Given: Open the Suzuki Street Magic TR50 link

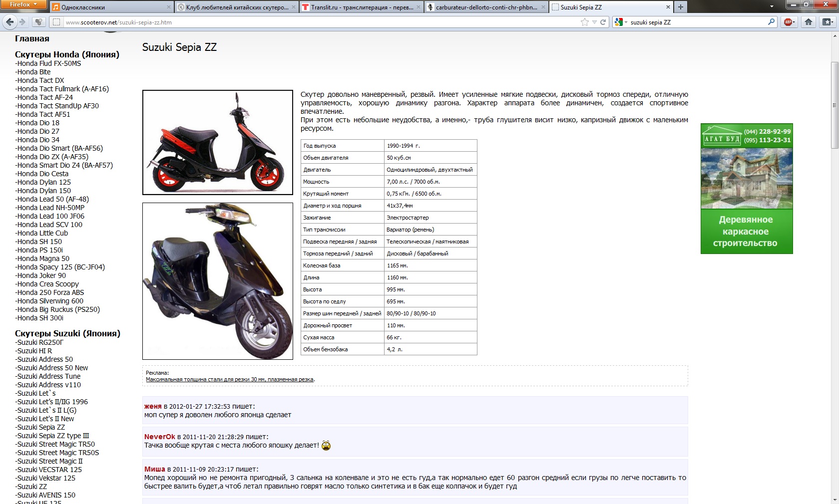Looking at the screenshot, I should [x=55, y=444].
